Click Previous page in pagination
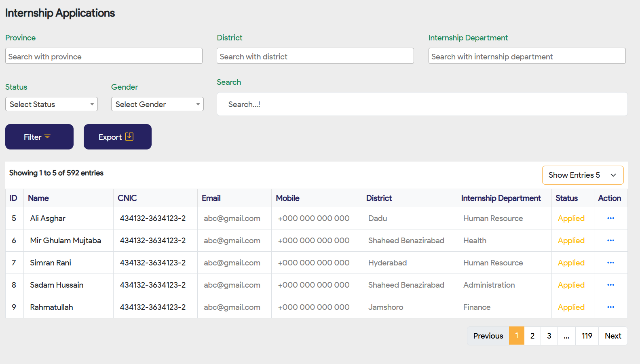Image resolution: width=640 pixels, height=364 pixels. coord(488,336)
